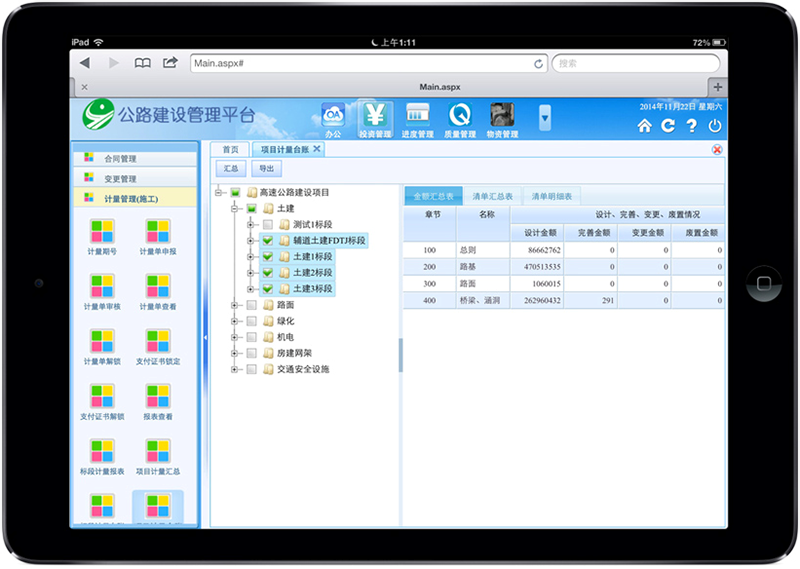Collapse sidebar using the splitter arrow
The width and height of the screenshot is (800, 569).
click(205, 337)
